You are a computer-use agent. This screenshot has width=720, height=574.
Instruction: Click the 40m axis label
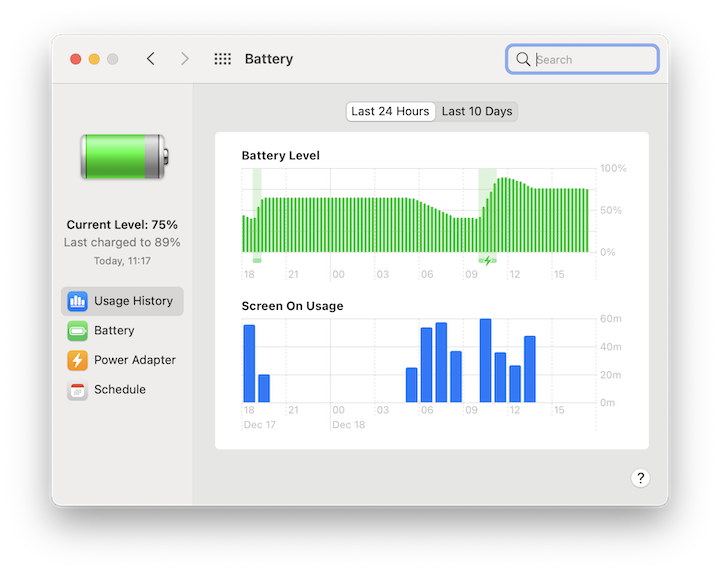[x=611, y=347]
